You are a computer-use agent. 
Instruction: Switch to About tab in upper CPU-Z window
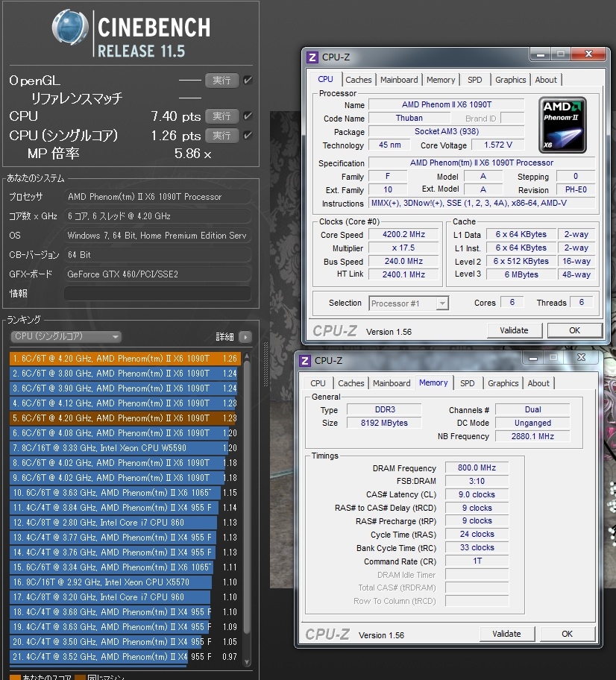click(x=546, y=80)
